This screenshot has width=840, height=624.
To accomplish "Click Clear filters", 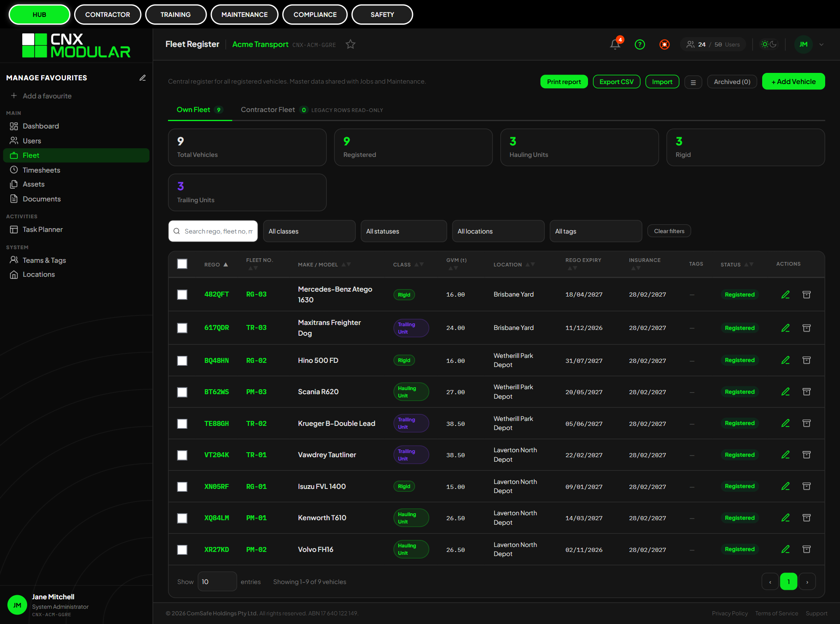I will 669,231.
